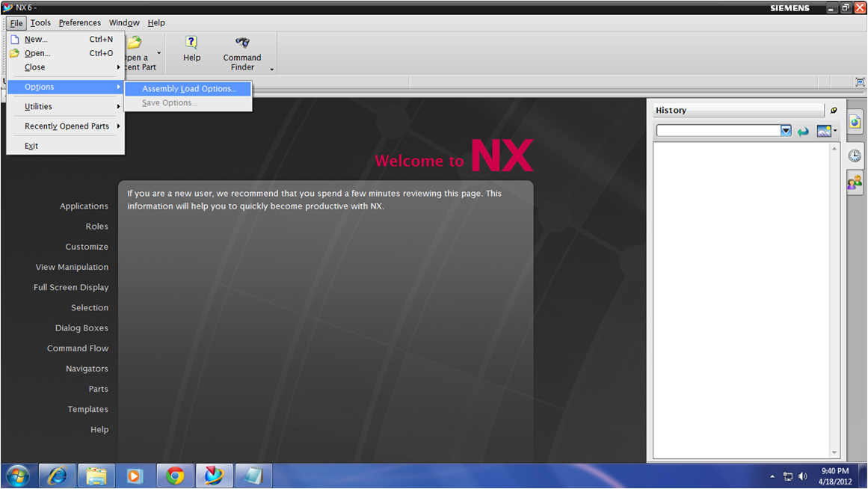This screenshot has width=868, height=489.
Task: Click the volume speaker tray icon
Action: tap(803, 476)
